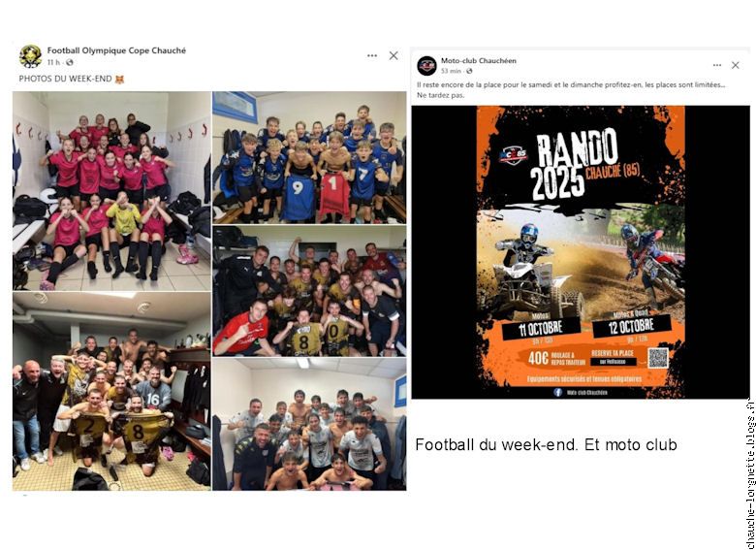Click the globe privacy icon on football post
Viewport: 756px width, 550px height.
(x=70, y=62)
